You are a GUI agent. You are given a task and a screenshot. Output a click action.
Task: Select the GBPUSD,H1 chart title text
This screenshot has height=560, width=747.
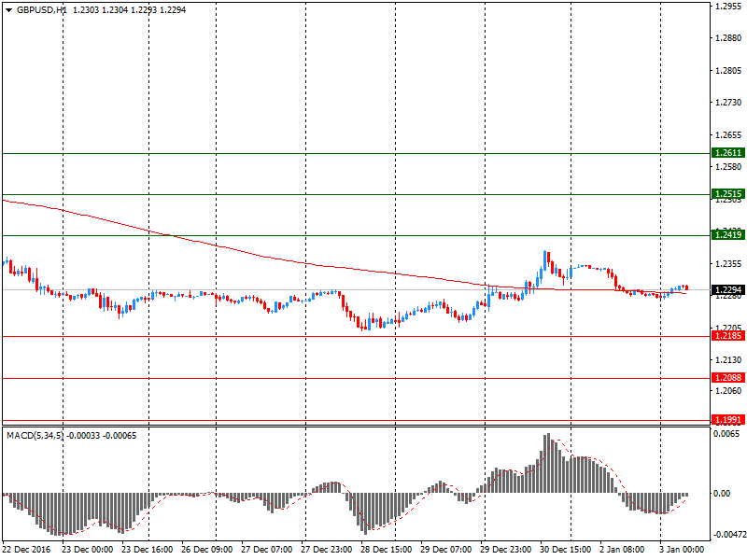(42, 10)
